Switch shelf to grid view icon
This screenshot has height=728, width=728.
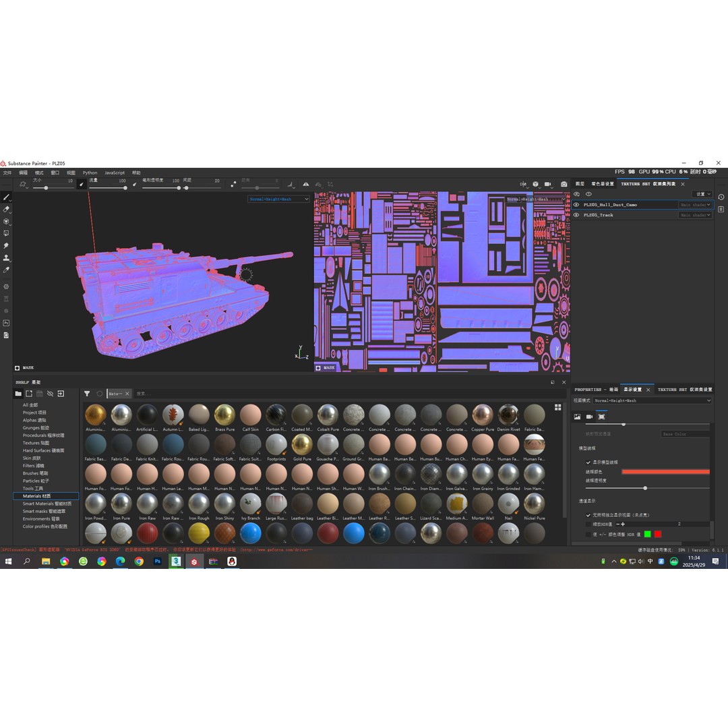(x=558, y=407)
